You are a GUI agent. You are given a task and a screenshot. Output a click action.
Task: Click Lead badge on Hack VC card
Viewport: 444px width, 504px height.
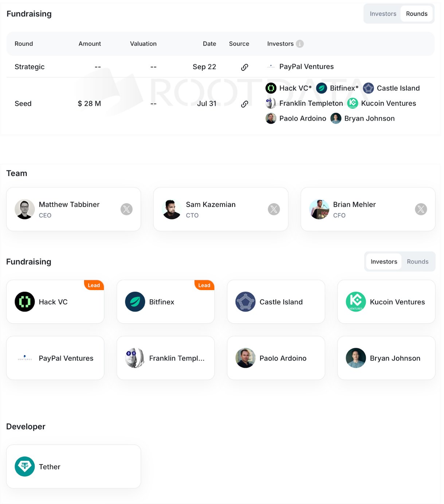(94, 285)
